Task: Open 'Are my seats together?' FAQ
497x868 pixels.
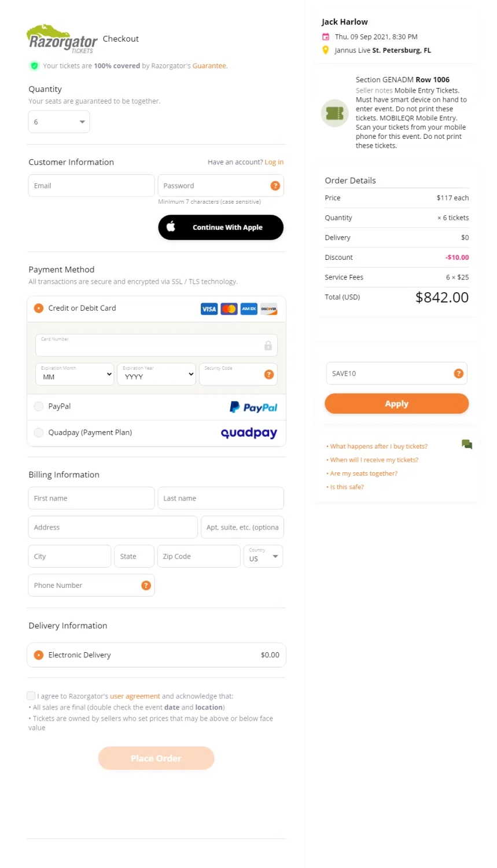Action: pyautogui.click(x=363, y=473)
